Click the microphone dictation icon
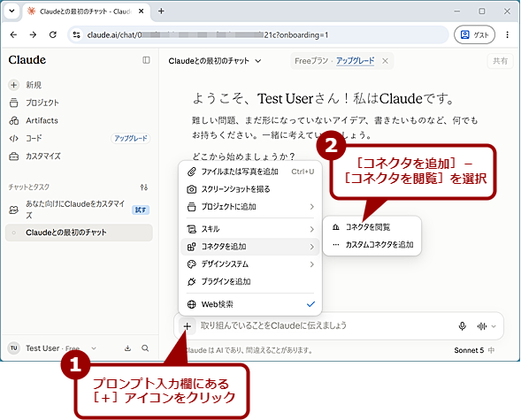The image size is (521, 420). 462,326
